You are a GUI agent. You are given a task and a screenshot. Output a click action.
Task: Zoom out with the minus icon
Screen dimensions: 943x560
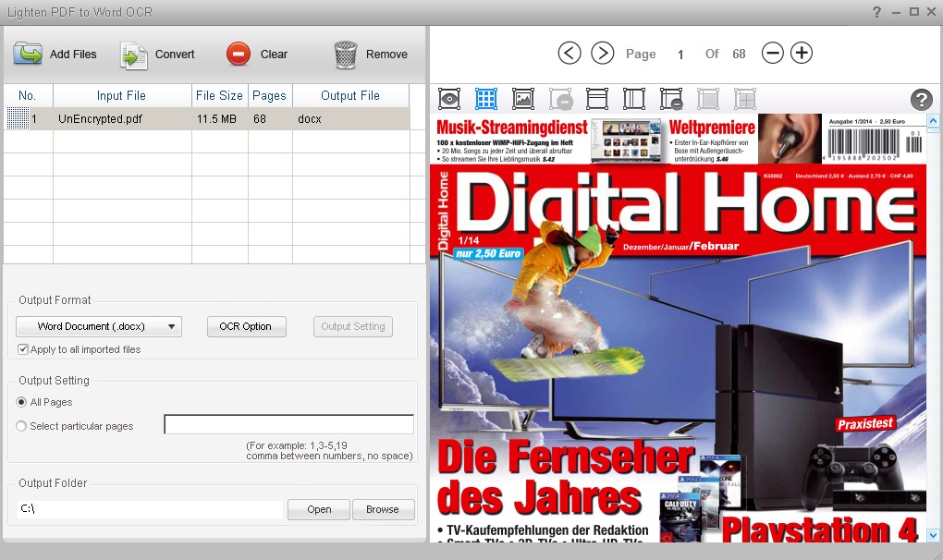pyautogui.click(x=772, y=54)
